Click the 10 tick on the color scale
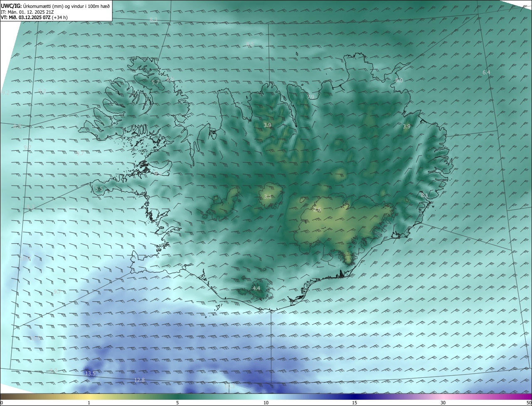Image resolution: width=532 pixels, height=406 pixels. coord(266,403)
